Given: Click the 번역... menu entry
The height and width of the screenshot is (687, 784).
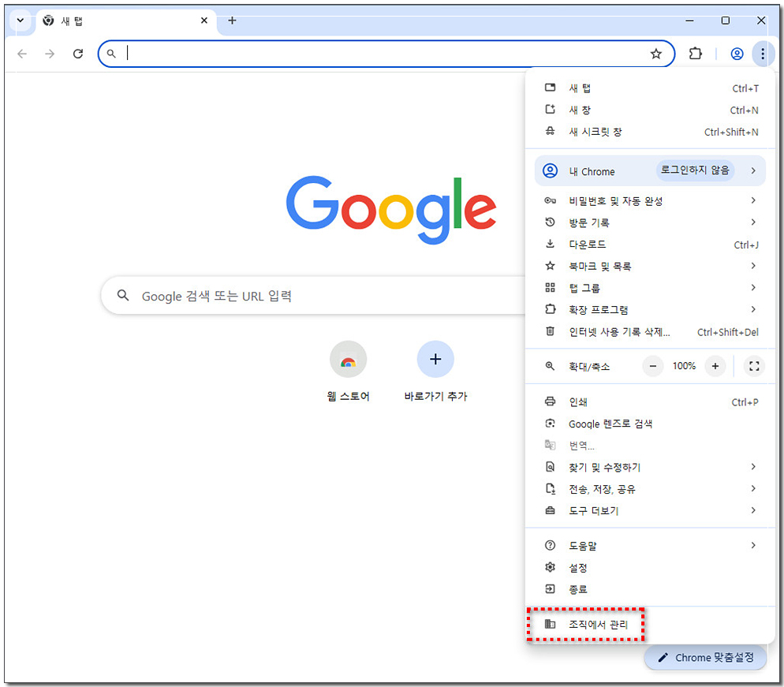Looking at the screenshot, I should [x=651, y=446].
